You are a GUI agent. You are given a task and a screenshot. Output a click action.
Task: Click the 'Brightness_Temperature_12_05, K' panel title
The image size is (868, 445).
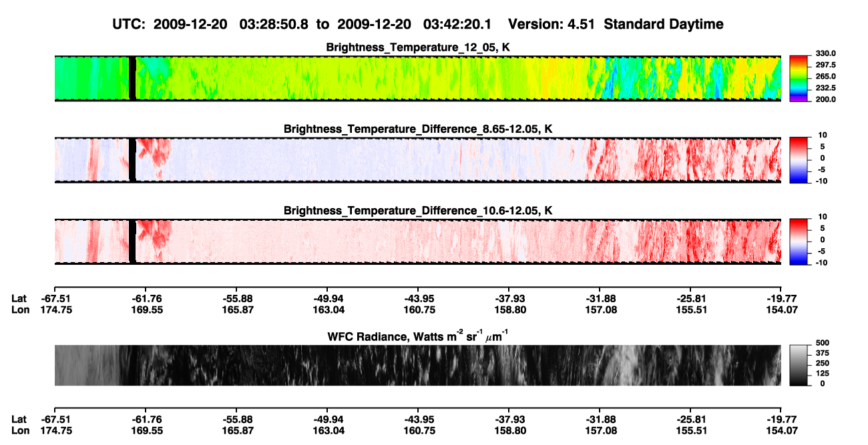pos(418,47)
